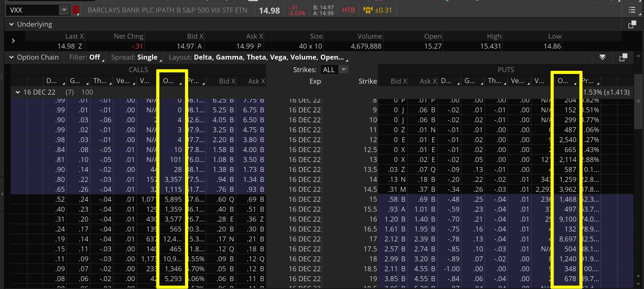Collapse the 16 DEC 22 expiration row

point(18,92)
